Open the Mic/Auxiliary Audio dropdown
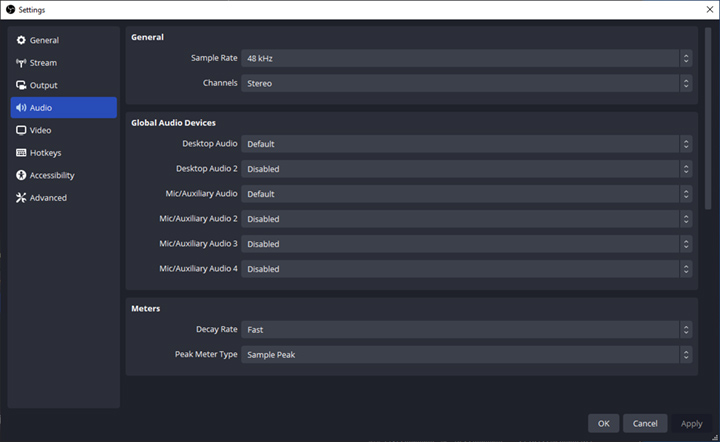 [x=467, y=194]
